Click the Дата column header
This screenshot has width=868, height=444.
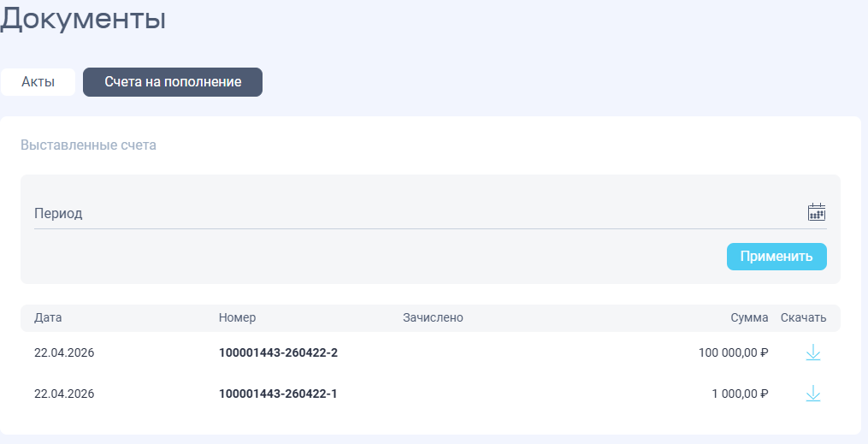pyautogui.click(x=48, y=317)
